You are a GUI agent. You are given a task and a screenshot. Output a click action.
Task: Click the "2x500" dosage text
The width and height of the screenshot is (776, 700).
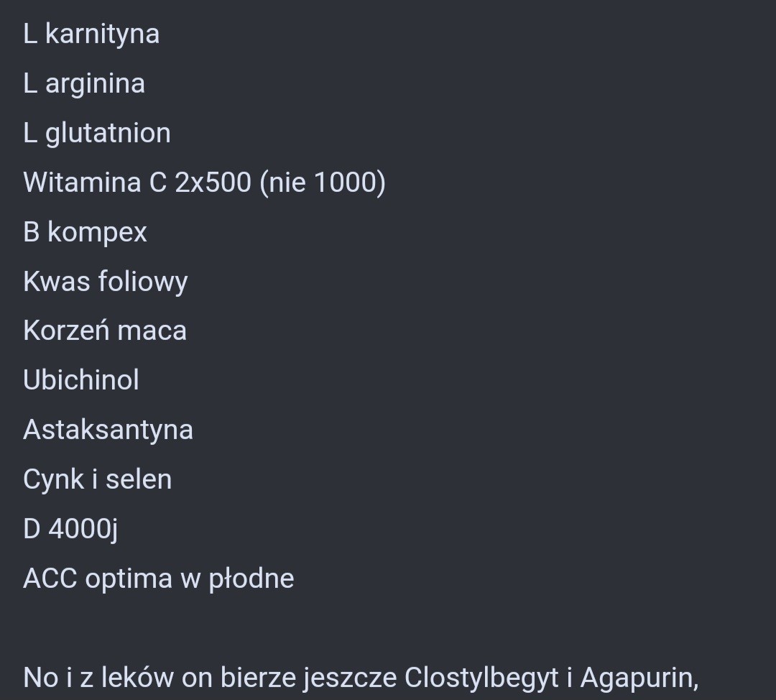213,183
